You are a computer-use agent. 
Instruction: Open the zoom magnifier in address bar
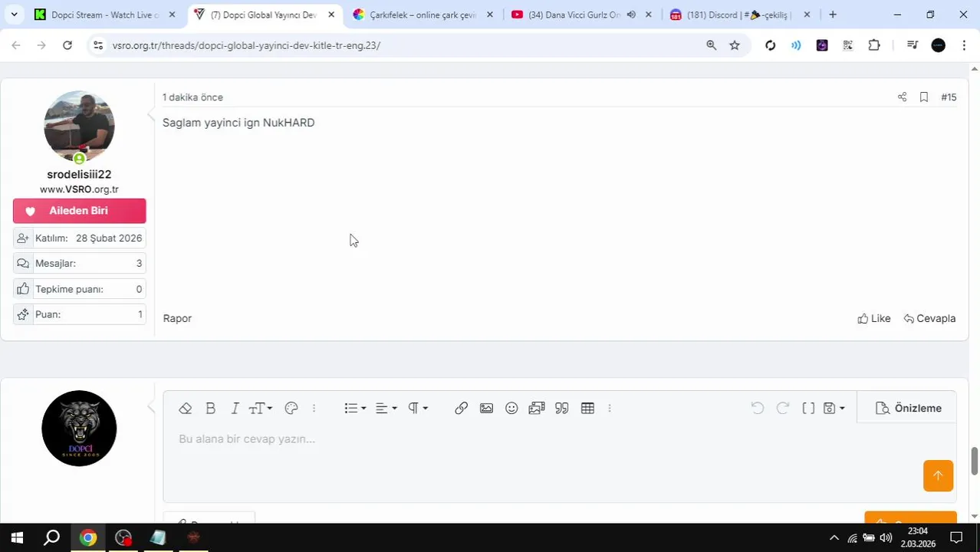pyautogui.click(x=711, y=45)
